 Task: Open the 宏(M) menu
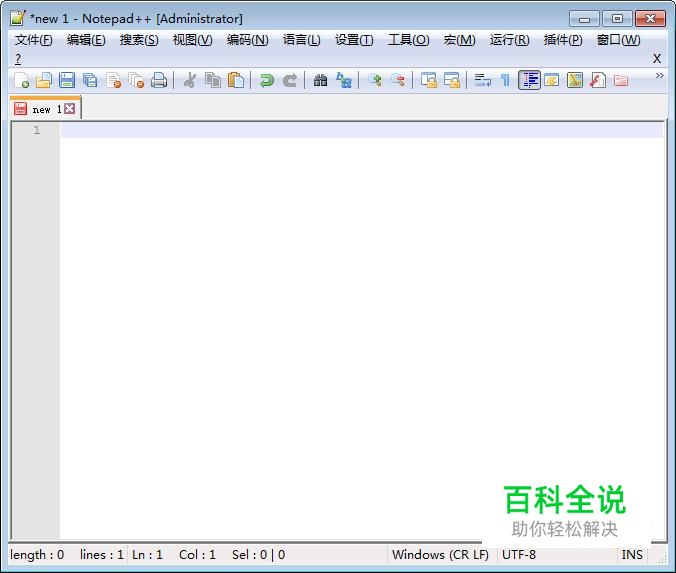[x=459, y=40]
